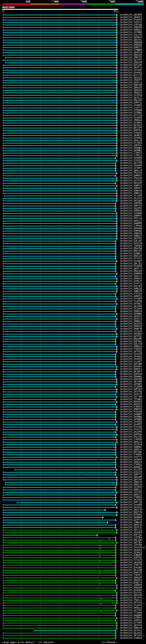146x644 pixels.
Task: Choose hit UniRef100_Q95AG1
Action: pos(131,30)
